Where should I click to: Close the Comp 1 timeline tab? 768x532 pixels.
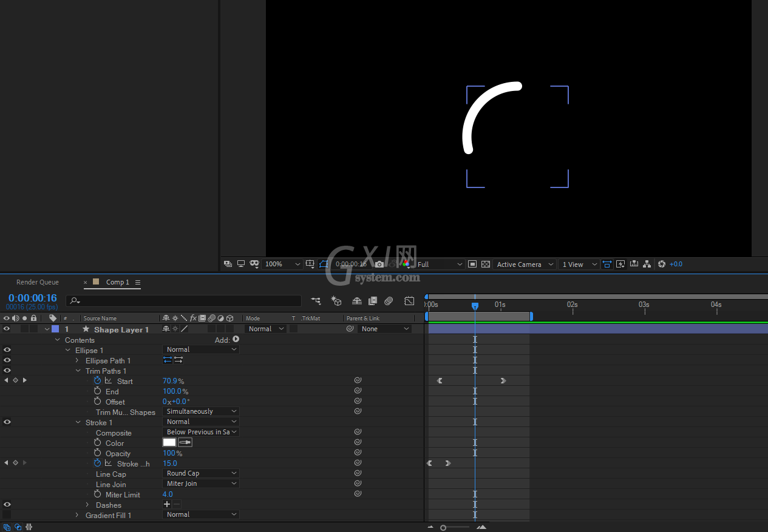[86, 282]
